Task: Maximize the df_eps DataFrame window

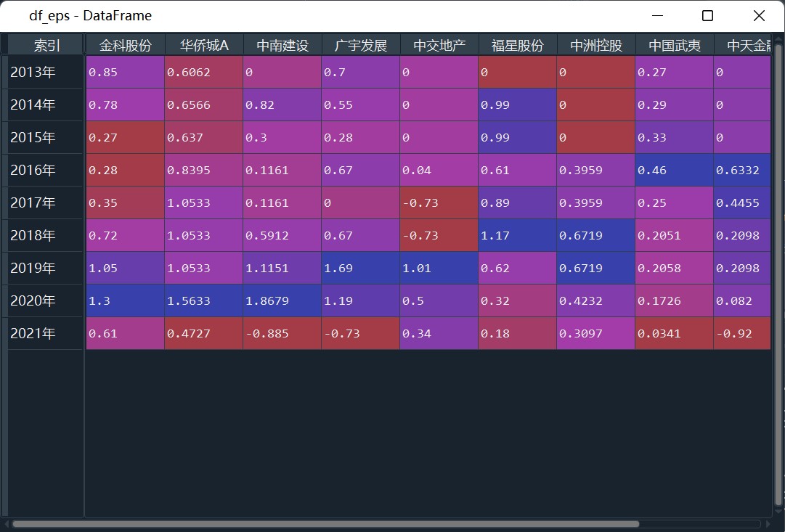Action: coord(707,16)
